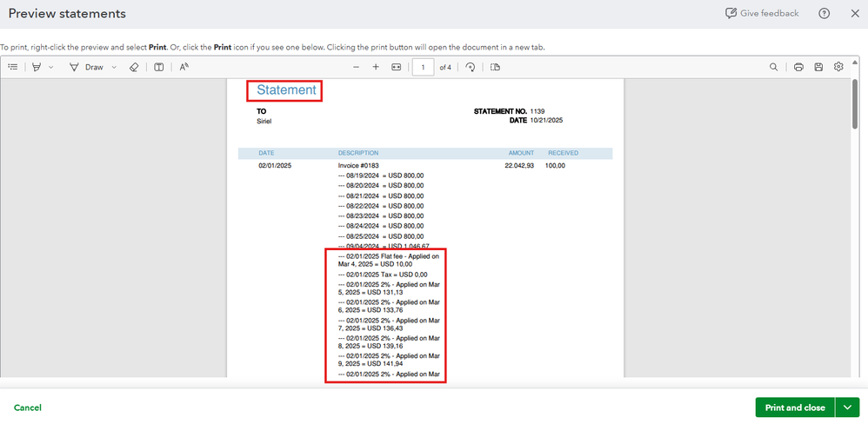Click the 08/25/2024 = USD 800,00 line
Viewport: 868px width, 424px height.
click(x=381, y=236)
